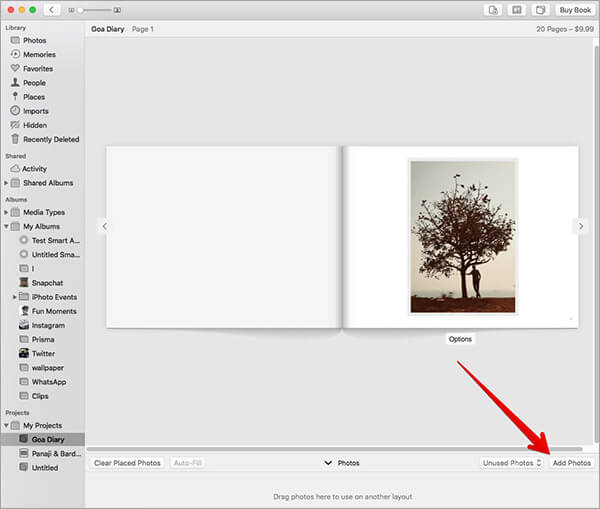Click the blank left page
The width and height of the screenshot is (600, 509).
[223, 237]
